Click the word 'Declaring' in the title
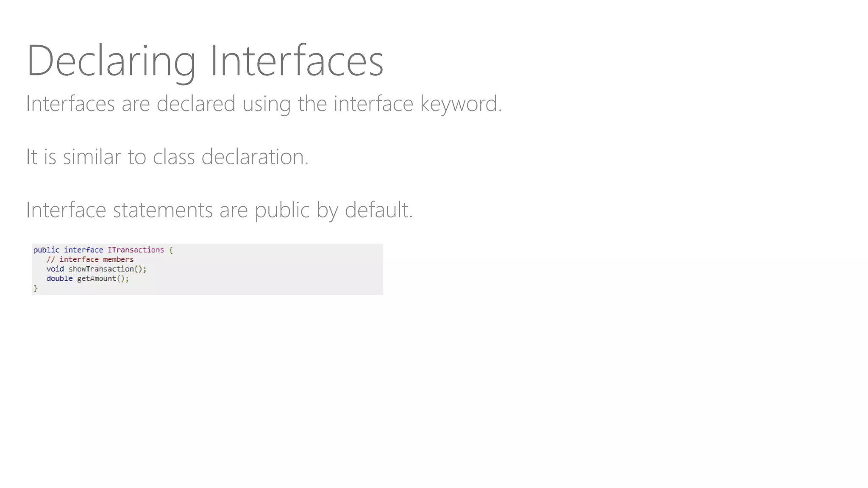The width and height of the screenshot is (868, 488). 111,61
